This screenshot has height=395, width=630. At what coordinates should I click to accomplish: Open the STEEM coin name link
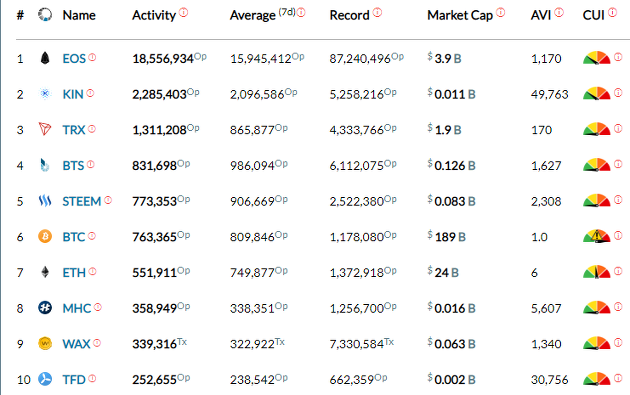coord(82,201)
